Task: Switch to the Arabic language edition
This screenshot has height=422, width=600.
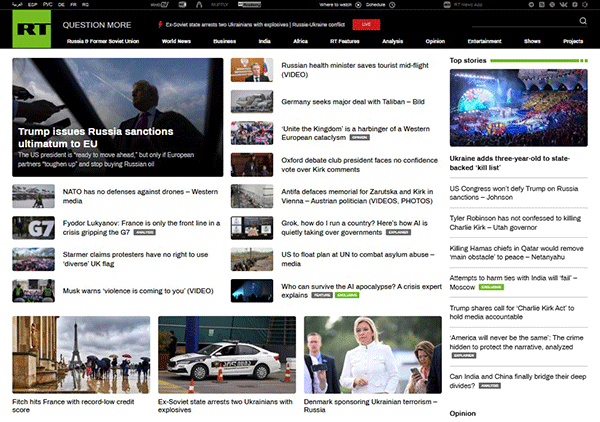Action: [17, 5]
